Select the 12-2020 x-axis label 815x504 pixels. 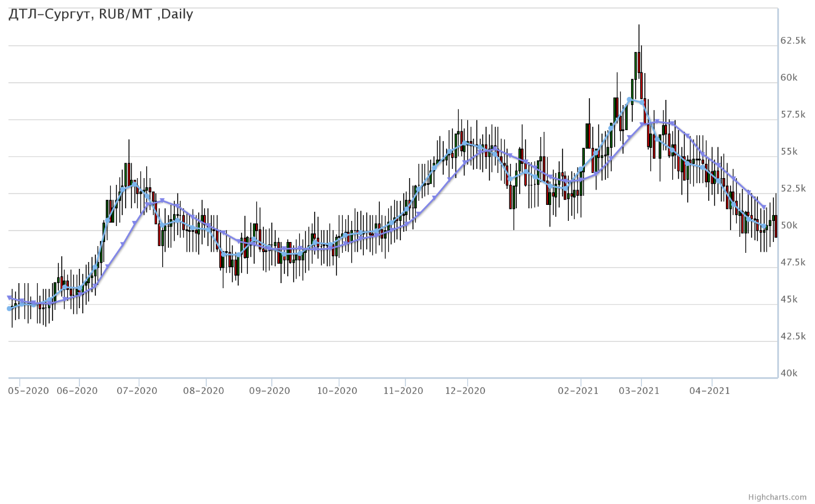[465, 391]
